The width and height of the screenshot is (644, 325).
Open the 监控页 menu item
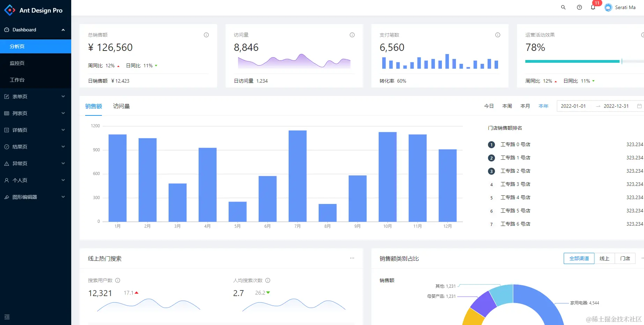pos(36,63)
